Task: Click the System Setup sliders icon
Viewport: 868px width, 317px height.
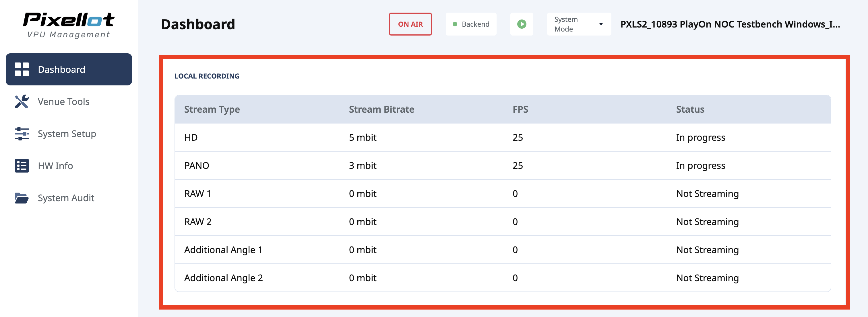Action: point(22,134)
